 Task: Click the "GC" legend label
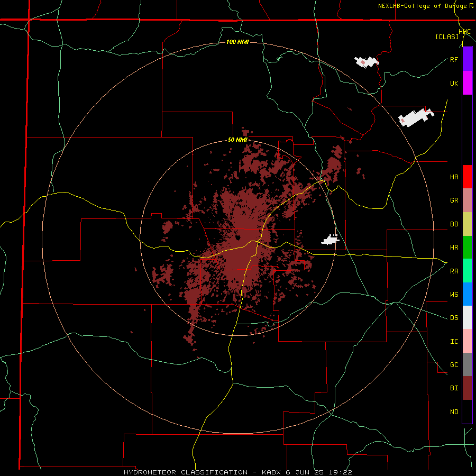[x=454, y=365]
